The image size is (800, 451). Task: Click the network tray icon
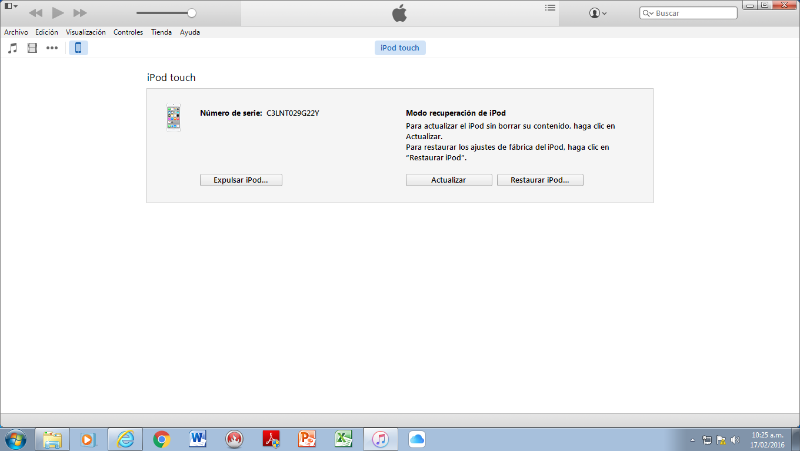coord(707,440)
